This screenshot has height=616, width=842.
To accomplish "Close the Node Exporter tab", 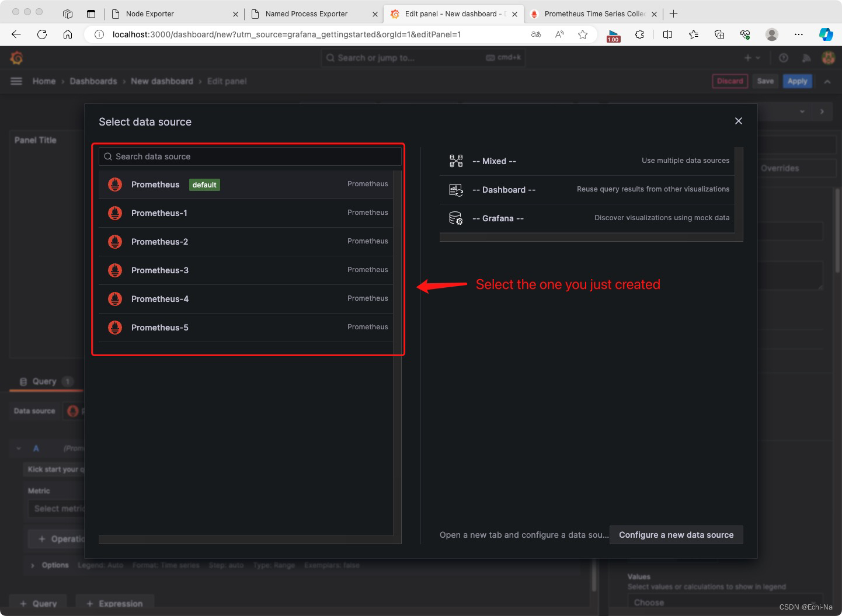I will [235, 14].
